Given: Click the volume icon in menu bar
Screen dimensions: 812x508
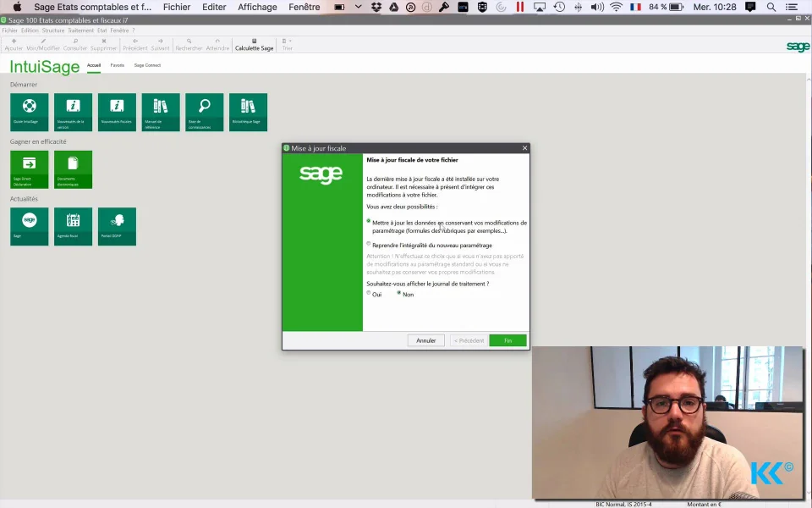Looking at the screenshot, I should pos(597,8).
